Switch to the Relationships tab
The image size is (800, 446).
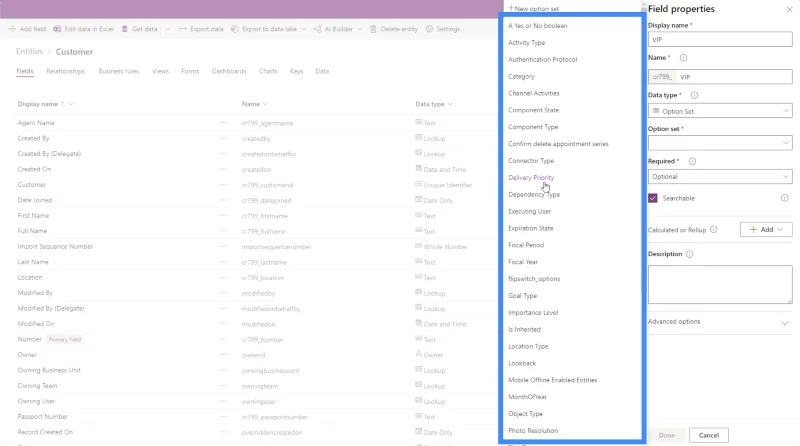[x=65, y=71]
